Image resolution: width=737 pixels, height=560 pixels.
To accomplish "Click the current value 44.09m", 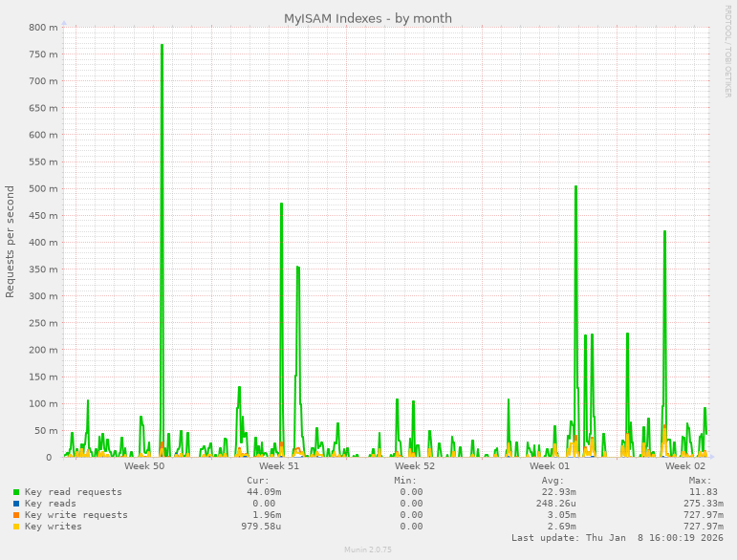I will pos(264,492).
